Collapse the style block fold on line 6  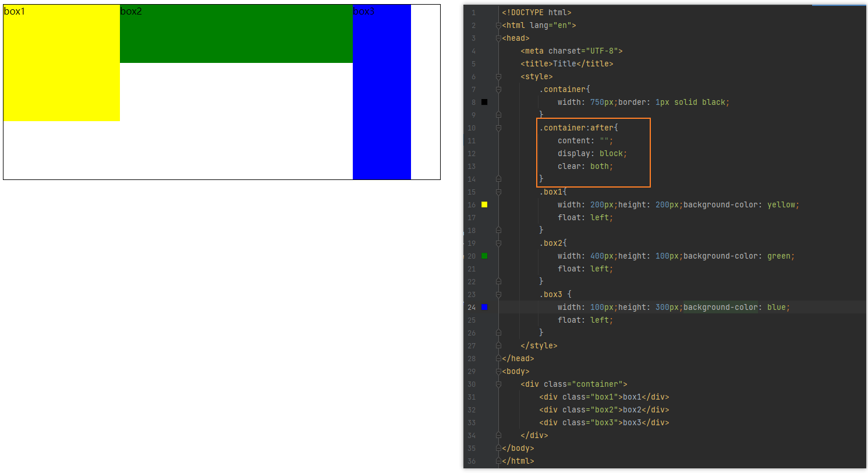(x=498, y=76)
